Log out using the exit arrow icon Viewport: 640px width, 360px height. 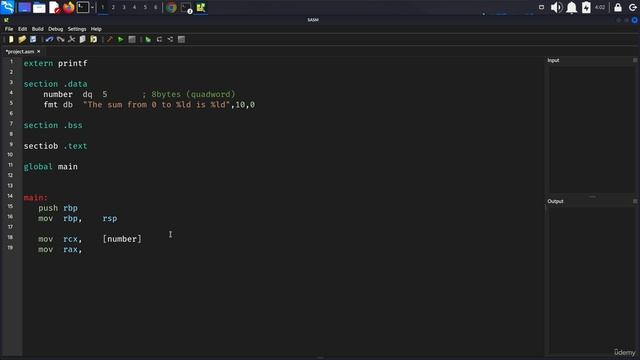633,7
